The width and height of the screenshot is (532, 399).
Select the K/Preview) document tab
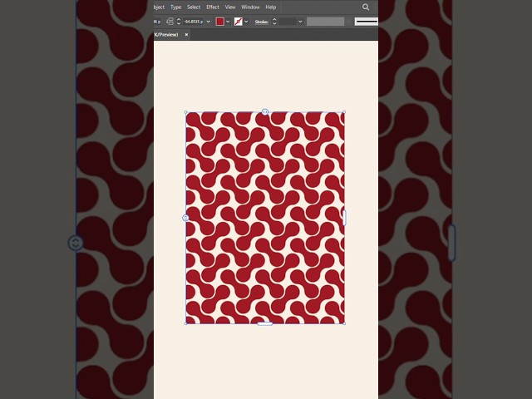tap(166, 35)
